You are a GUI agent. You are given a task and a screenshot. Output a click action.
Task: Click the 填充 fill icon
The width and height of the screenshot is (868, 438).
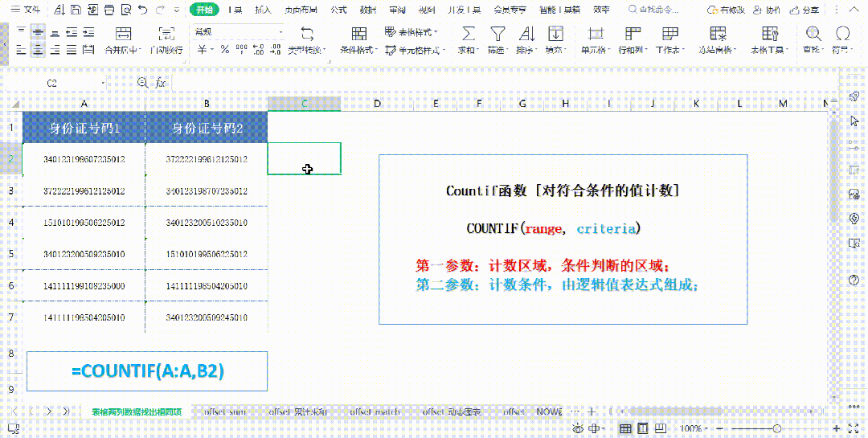coord(555,34)
